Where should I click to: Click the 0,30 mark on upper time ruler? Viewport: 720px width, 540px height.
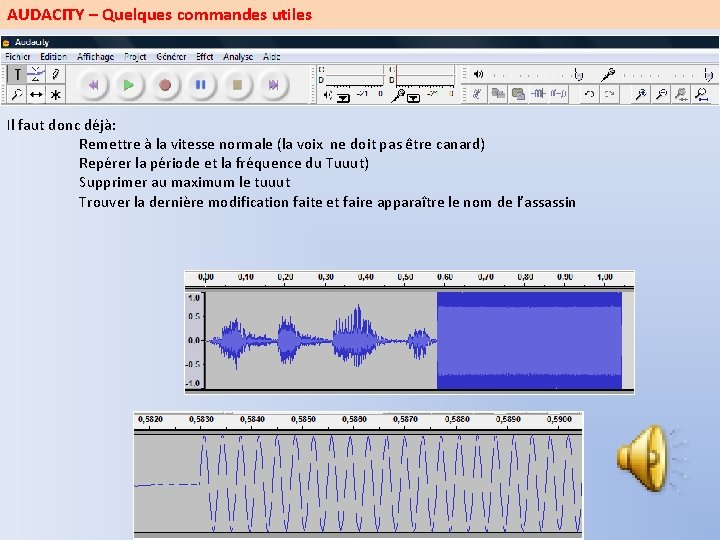coord(326,277)
